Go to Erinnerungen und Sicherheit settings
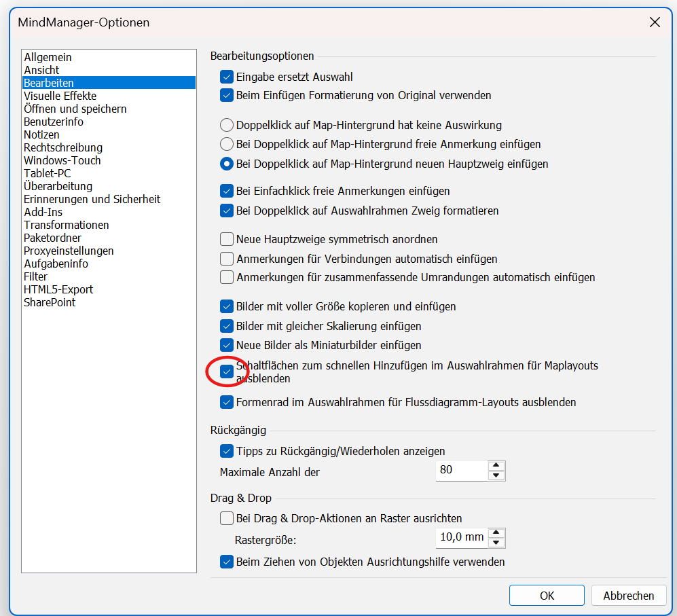This screenshot has width=677, height=616. coord(92,199)
